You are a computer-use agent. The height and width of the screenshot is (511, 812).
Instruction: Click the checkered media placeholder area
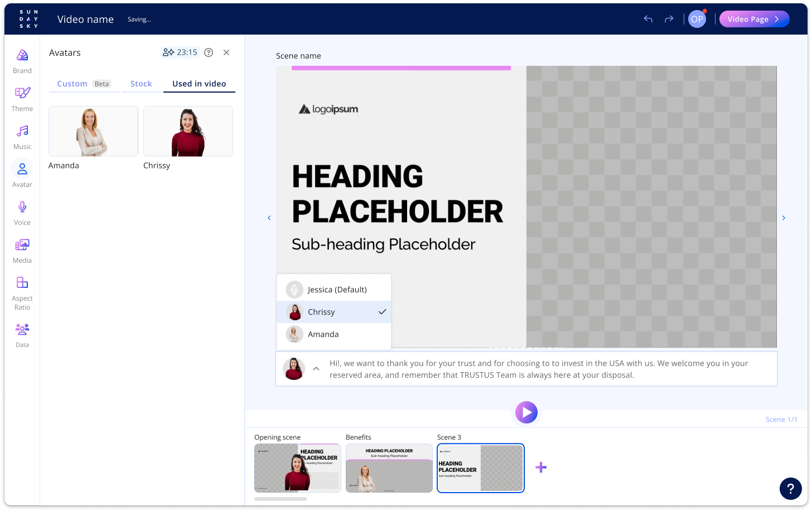(x=651, y=207)
